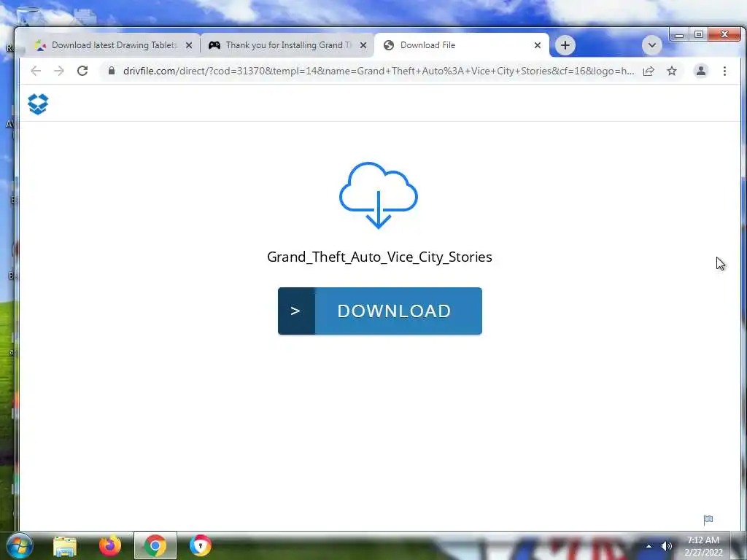Open the Recycle Bin on the desktop
The image size is (747, 560).
(28, 17)
